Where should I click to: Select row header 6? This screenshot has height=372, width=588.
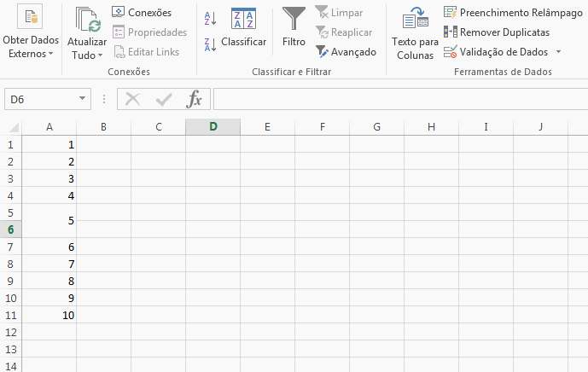[x=10, y=230]
